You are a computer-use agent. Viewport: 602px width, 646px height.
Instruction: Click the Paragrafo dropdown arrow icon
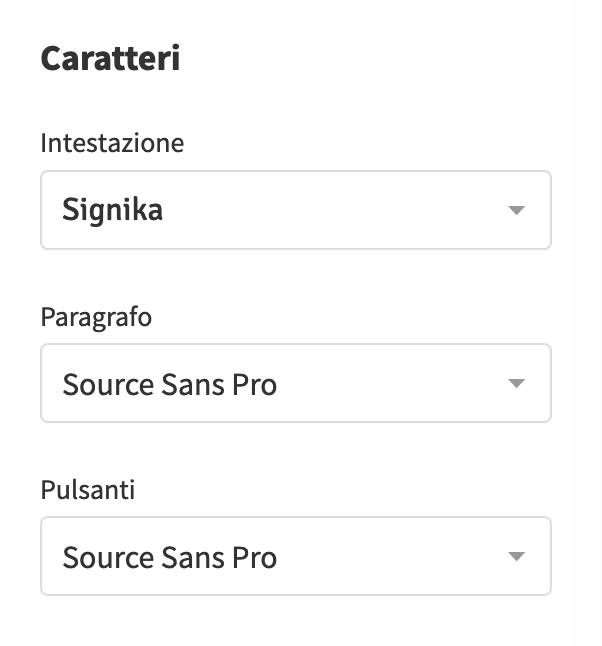click(516, 384)
